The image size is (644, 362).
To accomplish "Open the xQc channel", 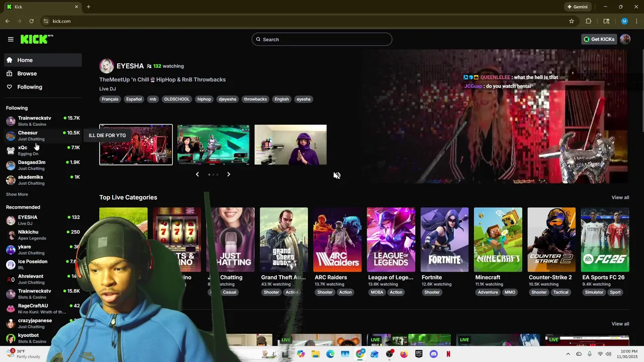I will (43, 150).
